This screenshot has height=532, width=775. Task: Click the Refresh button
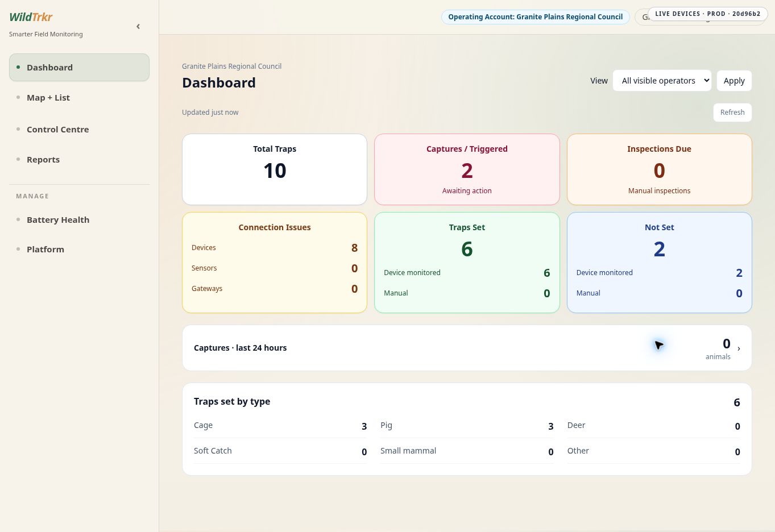[x=732, y=113]
